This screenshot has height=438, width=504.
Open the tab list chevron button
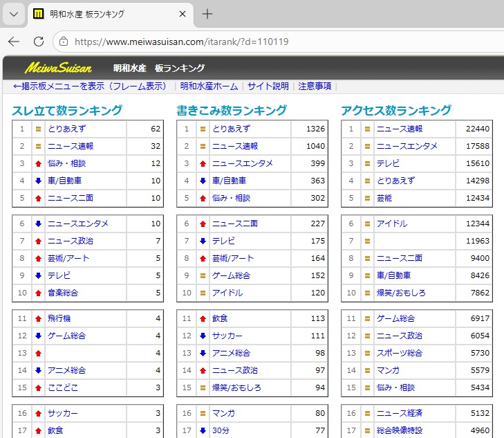tap(14, 14)
